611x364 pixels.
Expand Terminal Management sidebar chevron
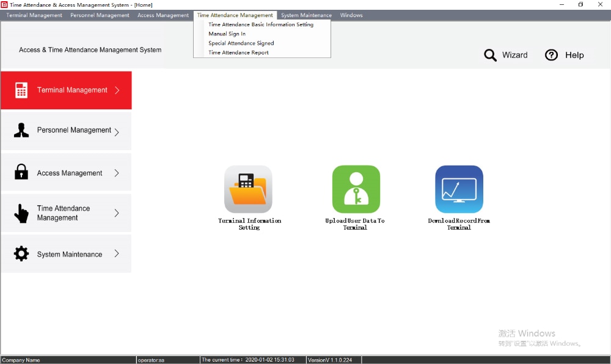pyautogui.click(x=117, y=90)
